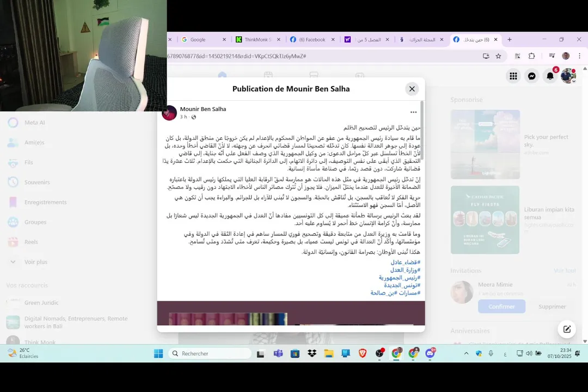This screenshot has width=588, height=392.
Task: Open Reels in left sidebar
Action: (31, 242)
